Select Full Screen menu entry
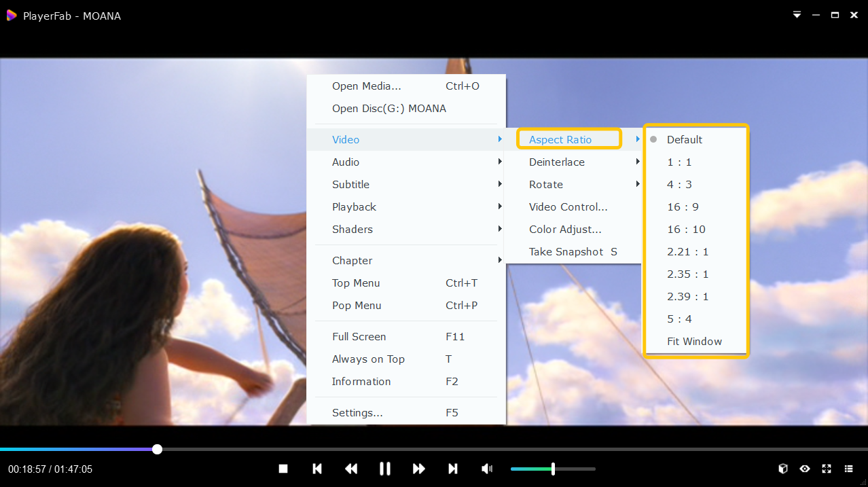 coord(406,336)
